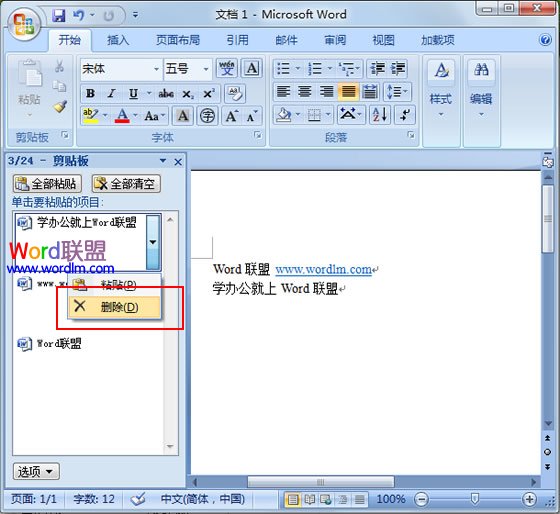Zoom in with the plus button

point(529,499)
